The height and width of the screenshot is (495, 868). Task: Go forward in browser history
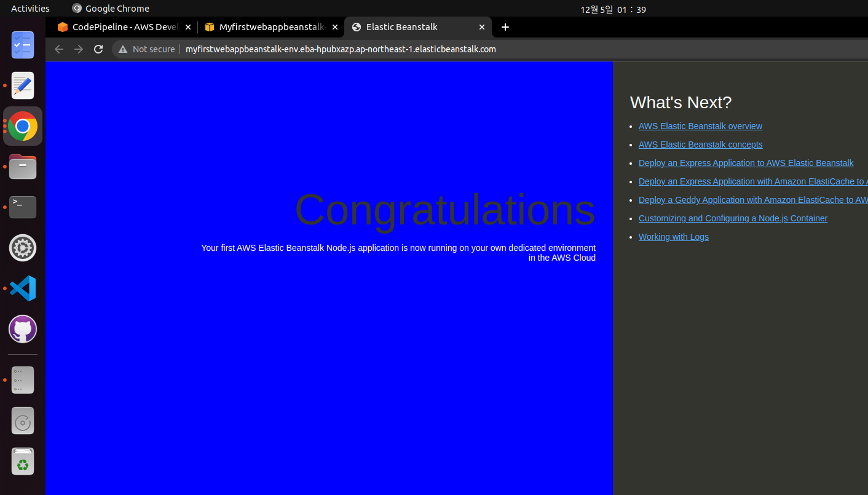79,49
